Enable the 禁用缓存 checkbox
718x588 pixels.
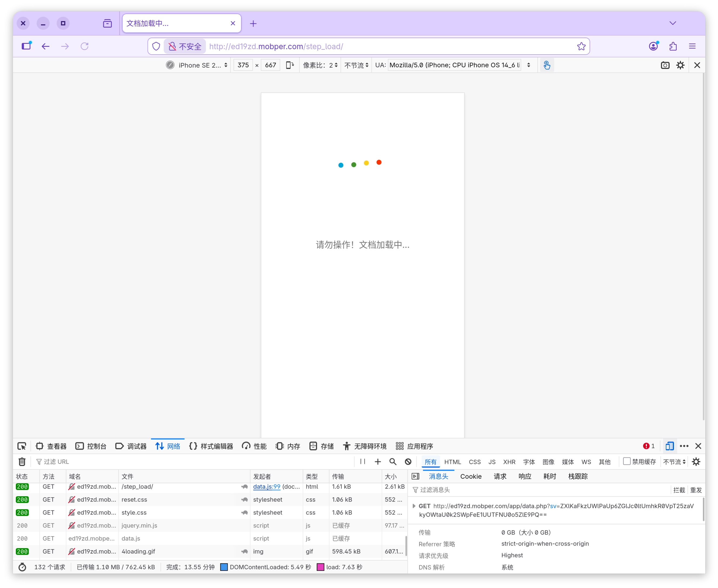coord(627,461)
